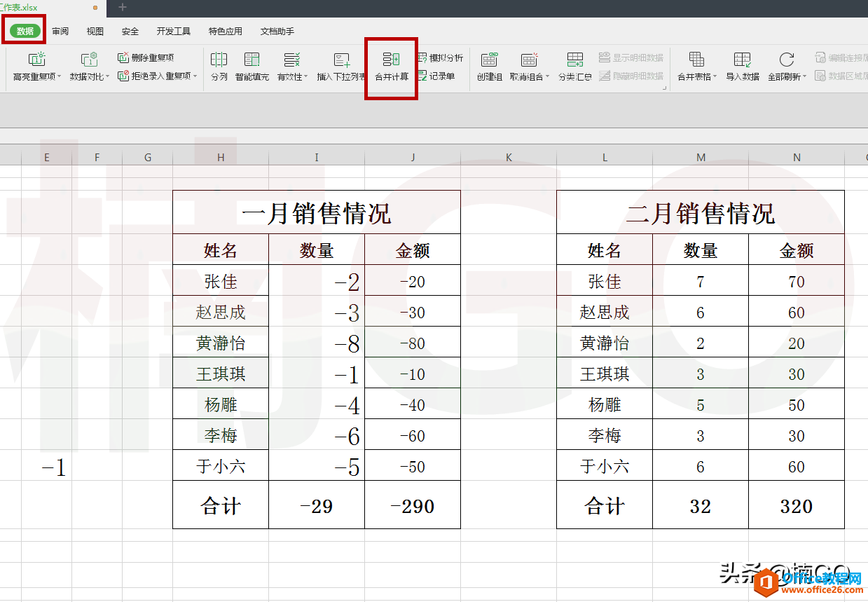
Task: Open a new document tab with plus
Action: pyautogui.click(x=123, y=7)
